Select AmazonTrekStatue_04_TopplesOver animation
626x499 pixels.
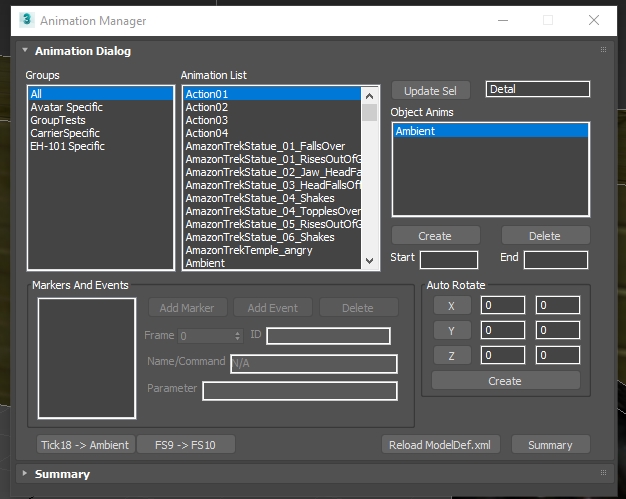tap(272, 211)
